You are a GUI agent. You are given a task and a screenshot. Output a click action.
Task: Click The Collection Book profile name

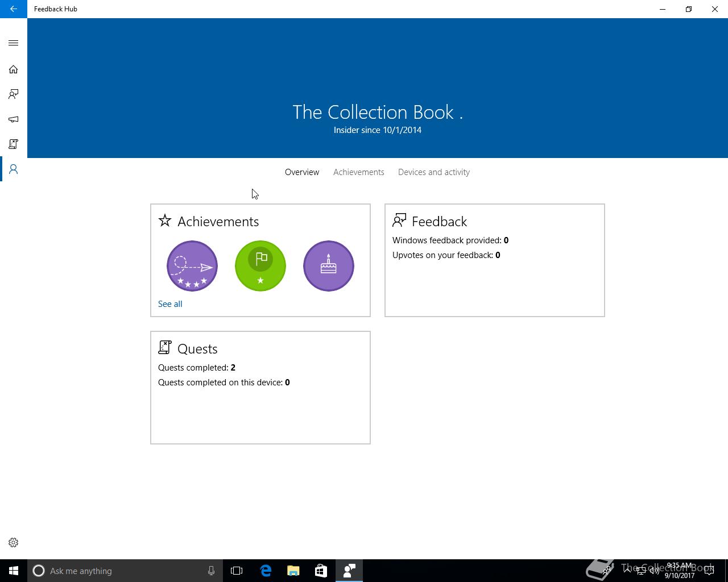(378, 112)
